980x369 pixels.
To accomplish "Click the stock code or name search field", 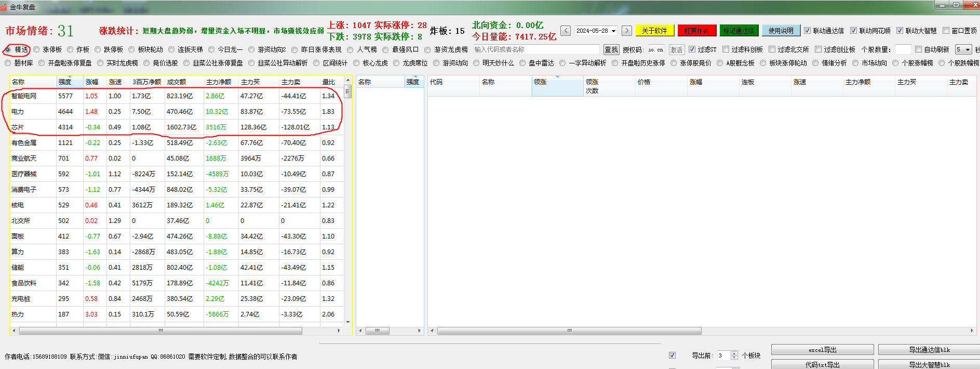I will [536, 49].
